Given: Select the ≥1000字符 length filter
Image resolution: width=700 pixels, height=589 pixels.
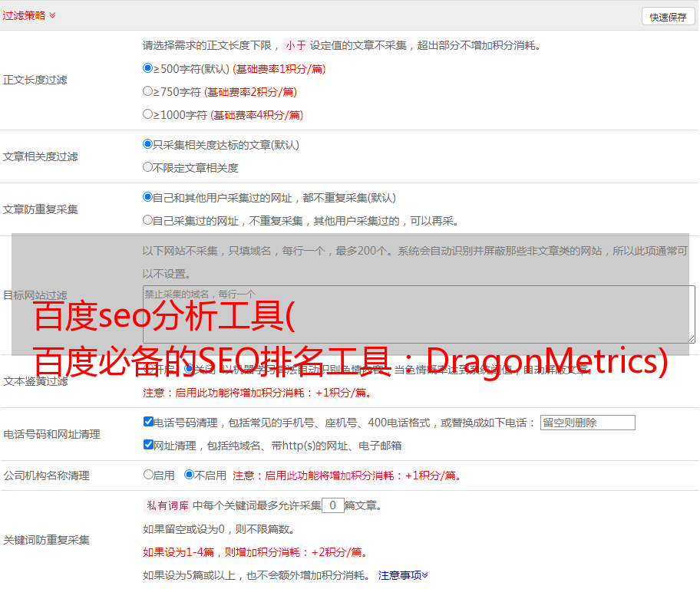Looking at the screenshot, I should click(x=148, y=114).
